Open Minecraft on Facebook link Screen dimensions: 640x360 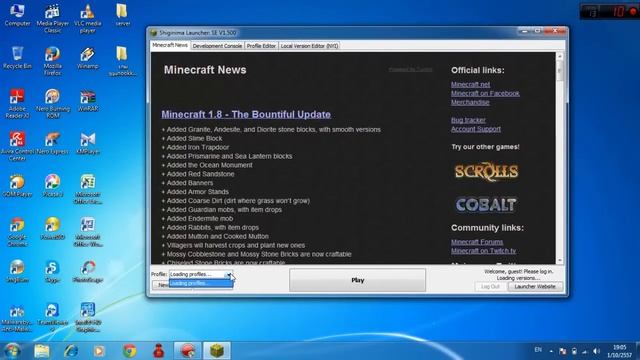[x=485, y=93]
